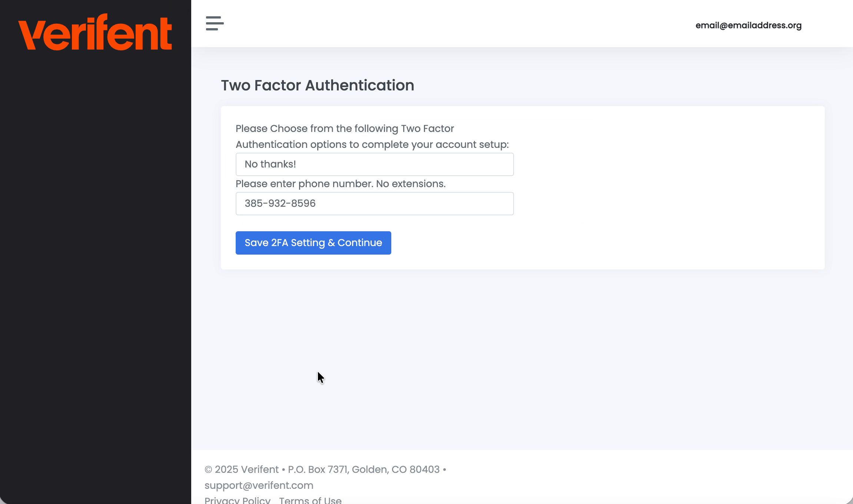This screenshot has height=504, width=853.
Task: Focus the 'Please enter phone number' field
Action: (x=374, y=203)
